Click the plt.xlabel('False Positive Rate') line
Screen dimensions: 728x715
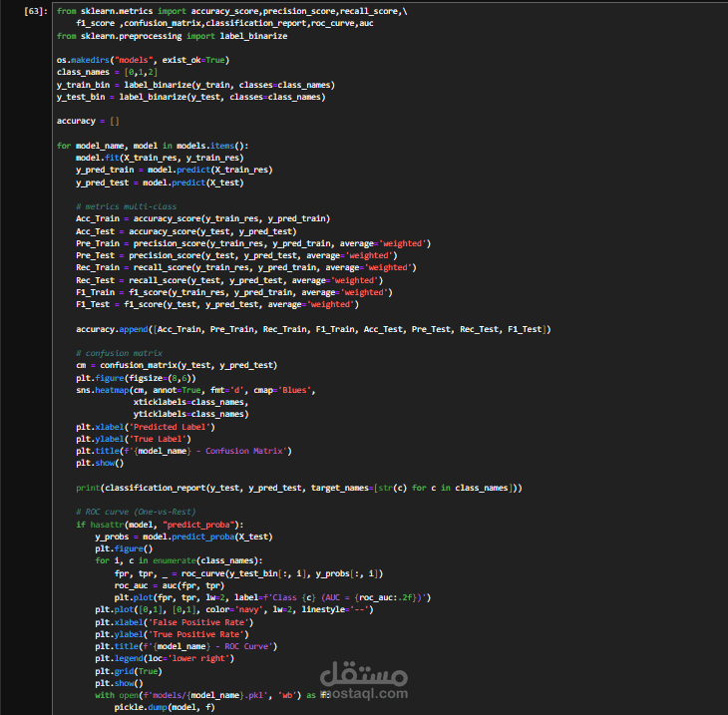tap(175, 622)
